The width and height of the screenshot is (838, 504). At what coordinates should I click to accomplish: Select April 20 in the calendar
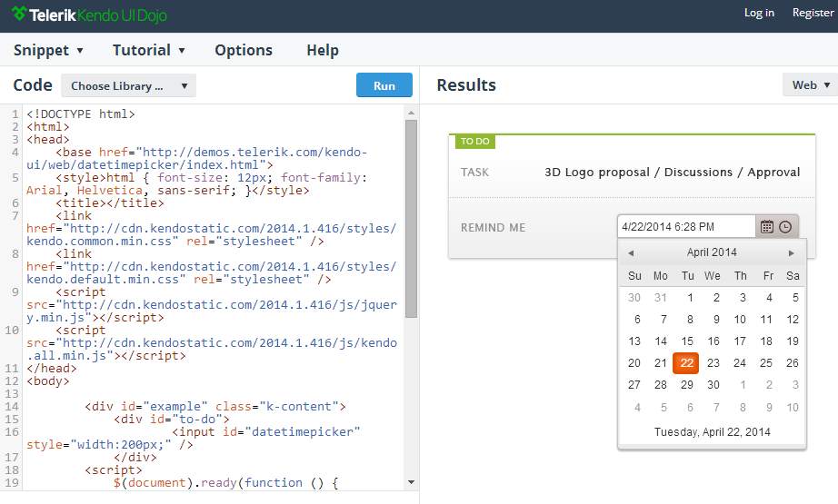634,363
